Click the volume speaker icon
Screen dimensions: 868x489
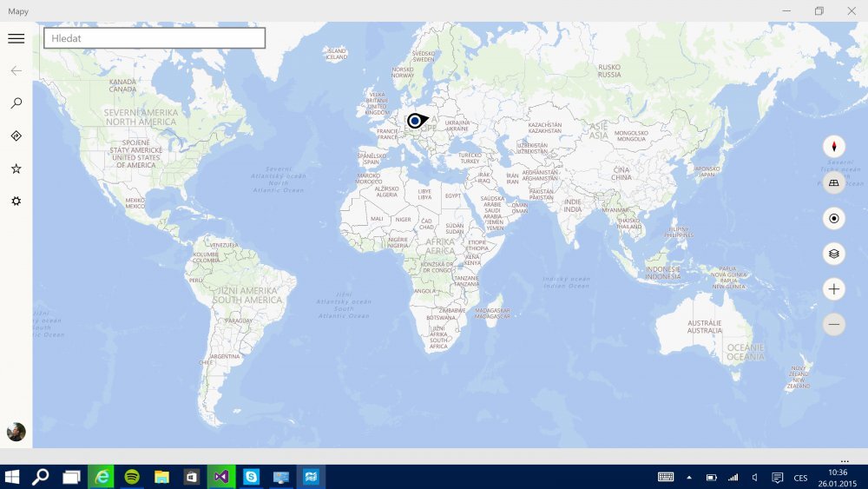coord(754,477)
